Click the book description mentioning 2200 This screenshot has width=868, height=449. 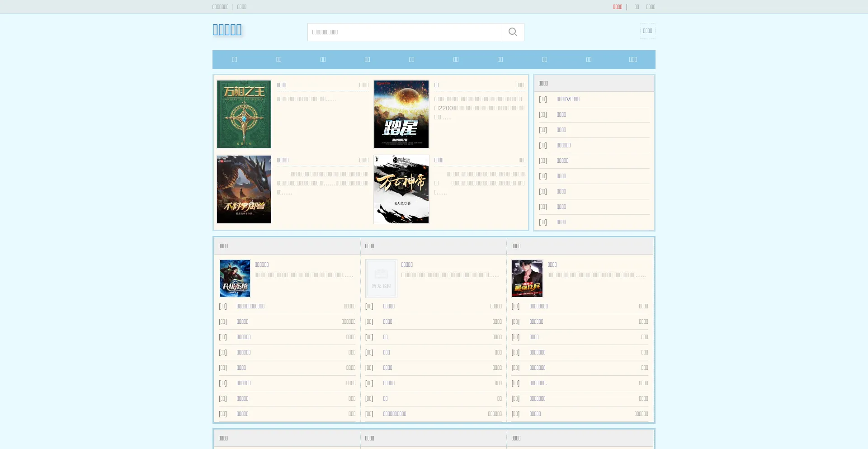pos(479,108)
